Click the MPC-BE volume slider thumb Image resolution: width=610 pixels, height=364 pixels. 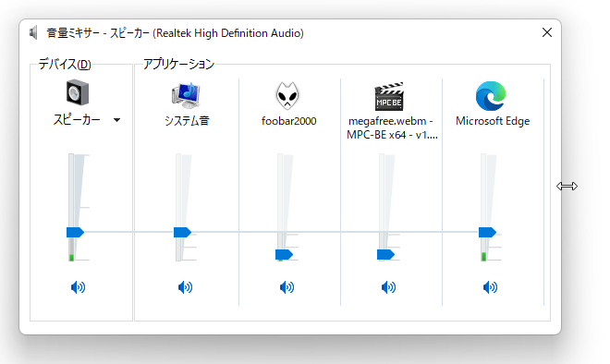coord(385,255)
